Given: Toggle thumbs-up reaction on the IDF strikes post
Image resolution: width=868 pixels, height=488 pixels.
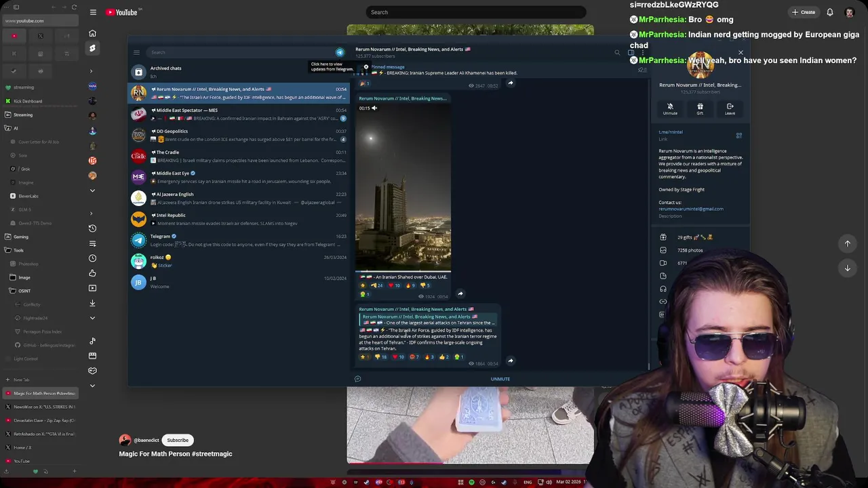Looking at the screenshot, I should (x=444, y=357).
